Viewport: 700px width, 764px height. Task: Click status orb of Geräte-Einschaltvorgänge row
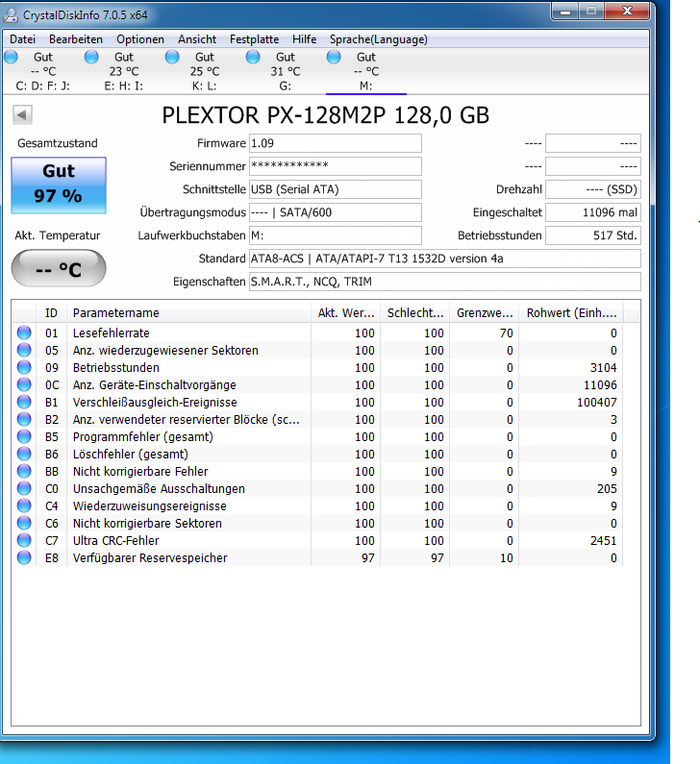[x=24, y=385]
